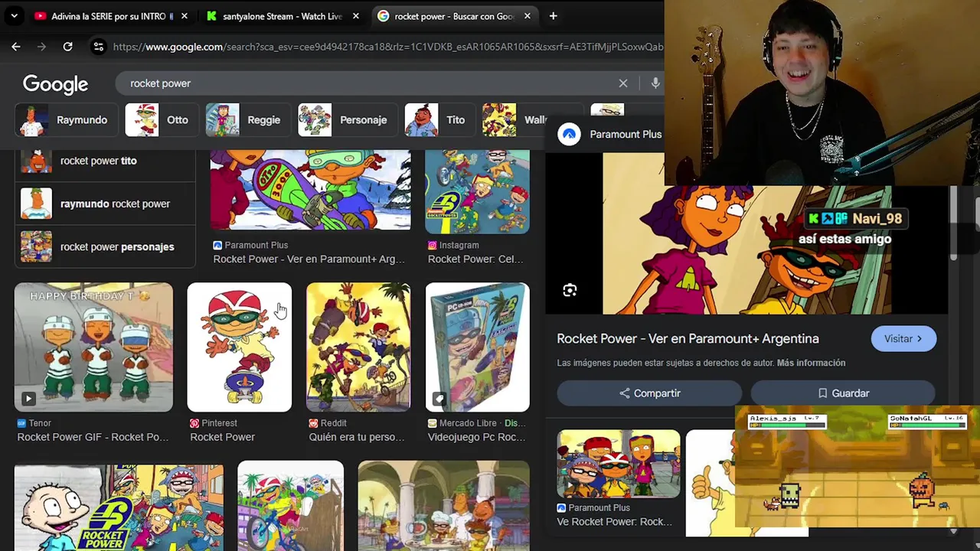Open the tab search dropdown arrow

point(14,16)
